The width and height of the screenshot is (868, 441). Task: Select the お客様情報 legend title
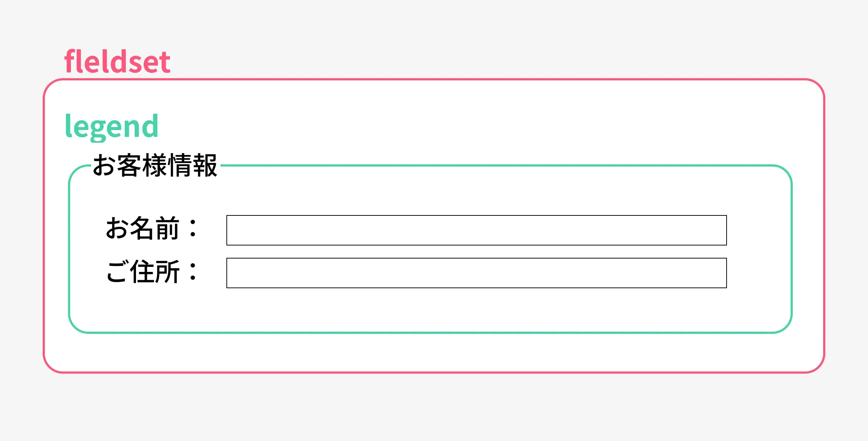tap(155, 165)
